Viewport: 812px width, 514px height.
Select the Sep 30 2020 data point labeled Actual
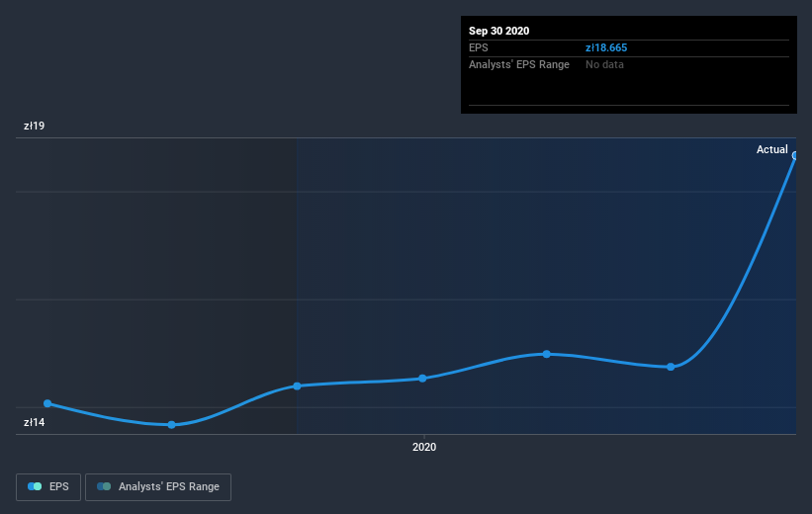[x=795, y=156]
